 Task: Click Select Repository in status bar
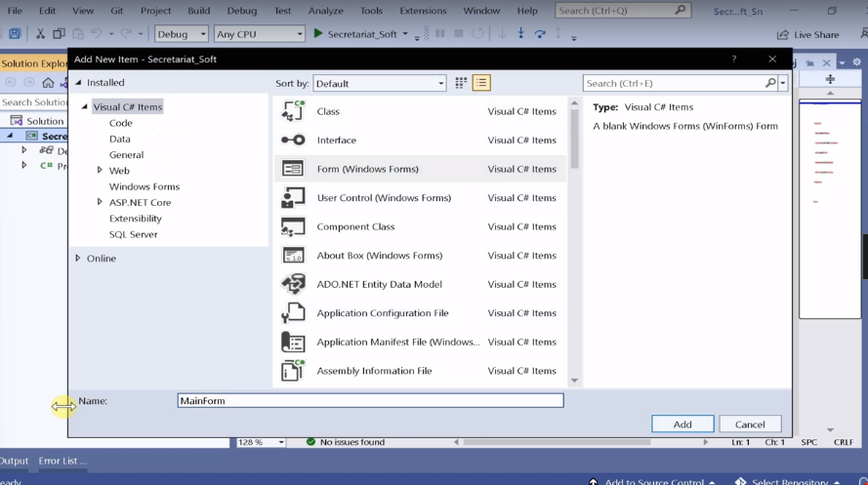tap(789, 481)
